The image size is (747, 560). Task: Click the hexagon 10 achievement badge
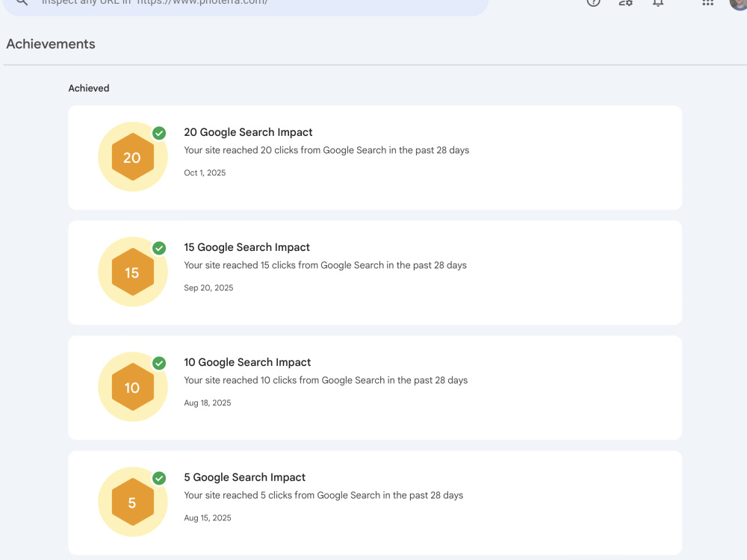click(x=132, y=387)
